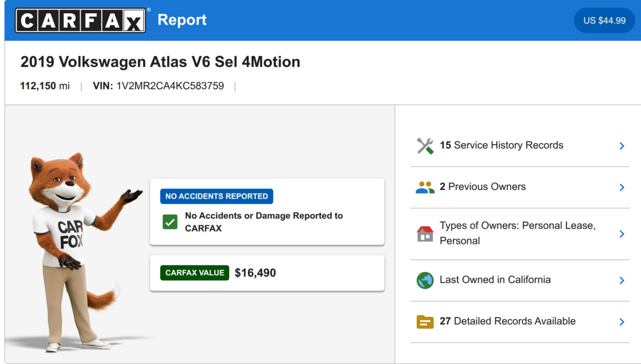Click the 112,150 mi mileage text
Screen dimensions: 641x364
coord(45,86)
